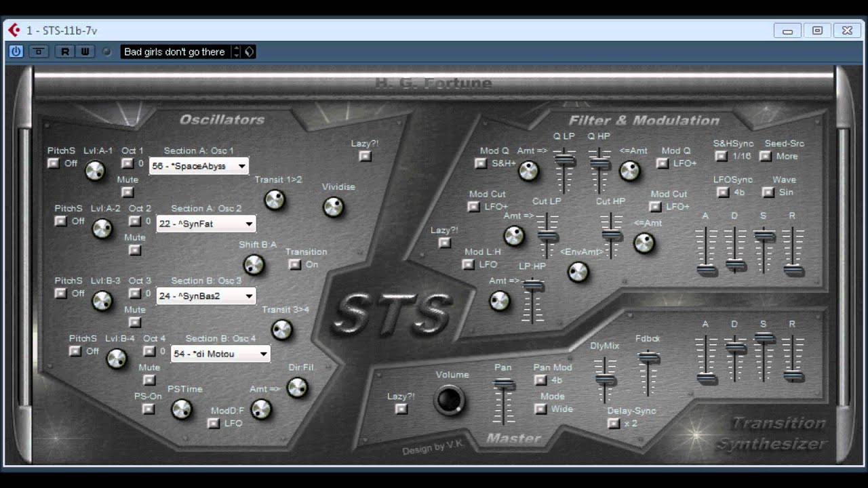The width and height of the screenshot is (868, 488).
Task: Toggle the Transition On button
Action: (294, 264)
